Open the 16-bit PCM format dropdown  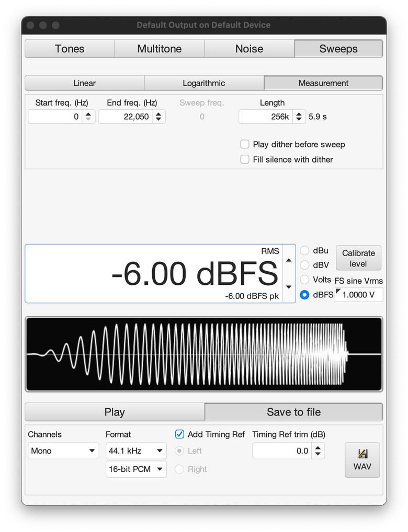click(136, 469)
